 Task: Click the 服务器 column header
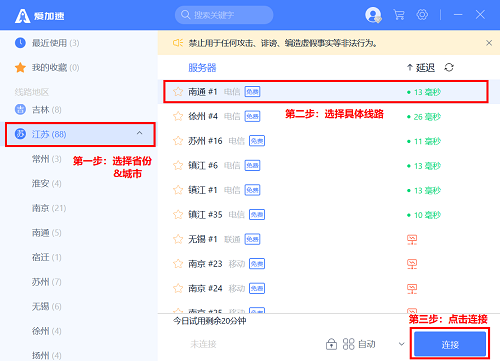[x=202, y=68]
